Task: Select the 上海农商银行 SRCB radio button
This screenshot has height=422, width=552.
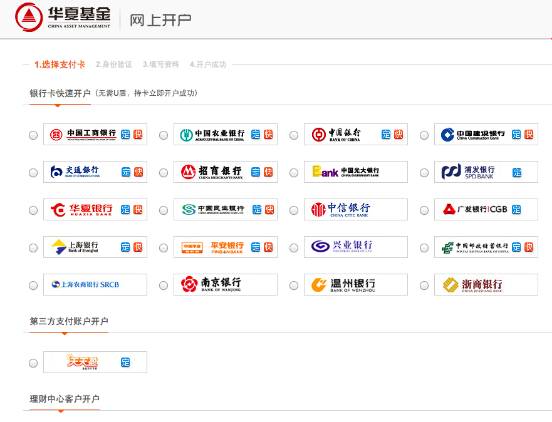Action: click(x=33, y=285)
